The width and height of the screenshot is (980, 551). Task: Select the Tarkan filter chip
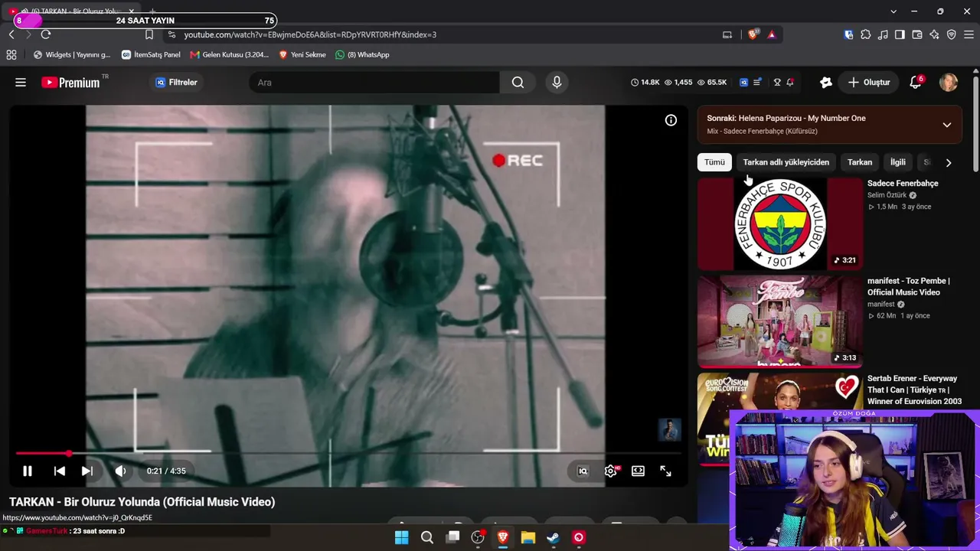(860, 162)
